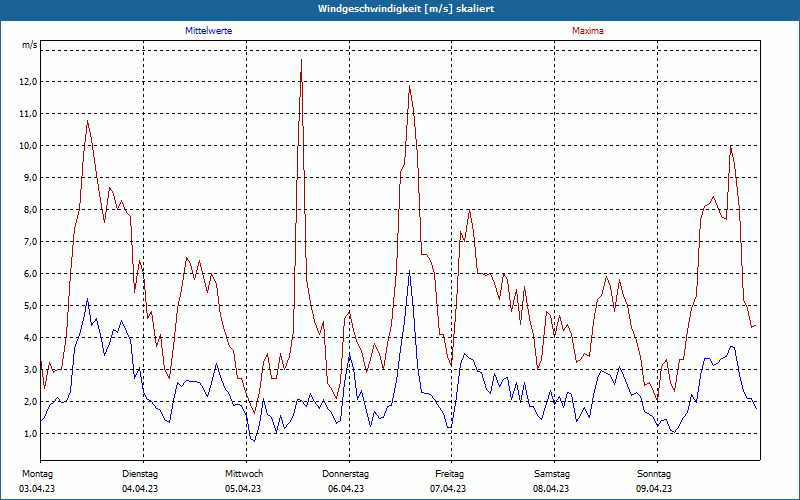Click the date 09.04.23
Screen dimensions: 800x500
pyautogui.click(x=654, y=489)
